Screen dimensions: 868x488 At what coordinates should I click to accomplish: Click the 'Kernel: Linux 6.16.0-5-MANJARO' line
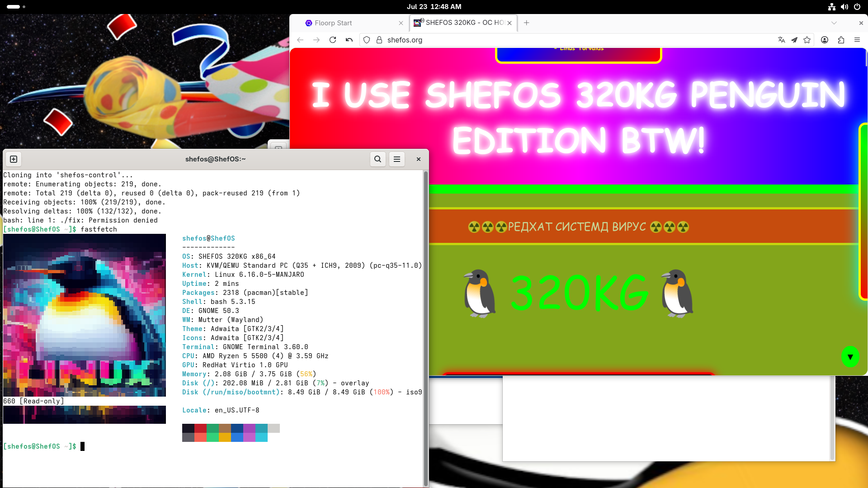coord(243,275)
